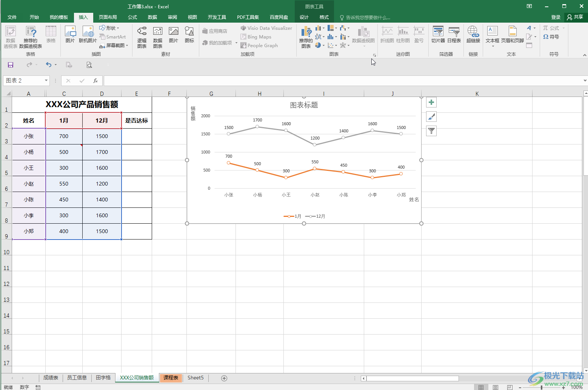Screen dimensions: 588x390
Task: Expand the formula bar
Action: 585,80
